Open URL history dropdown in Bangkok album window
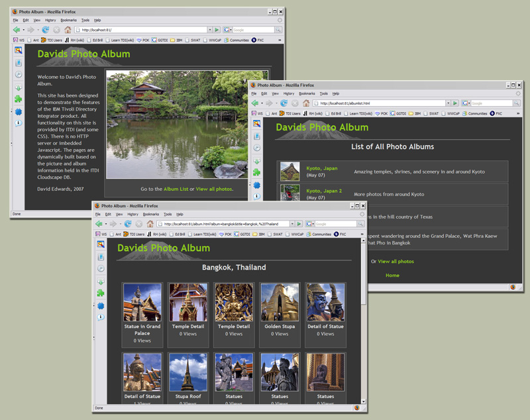This screenshot has width=530, height=420. click(292, 224)
